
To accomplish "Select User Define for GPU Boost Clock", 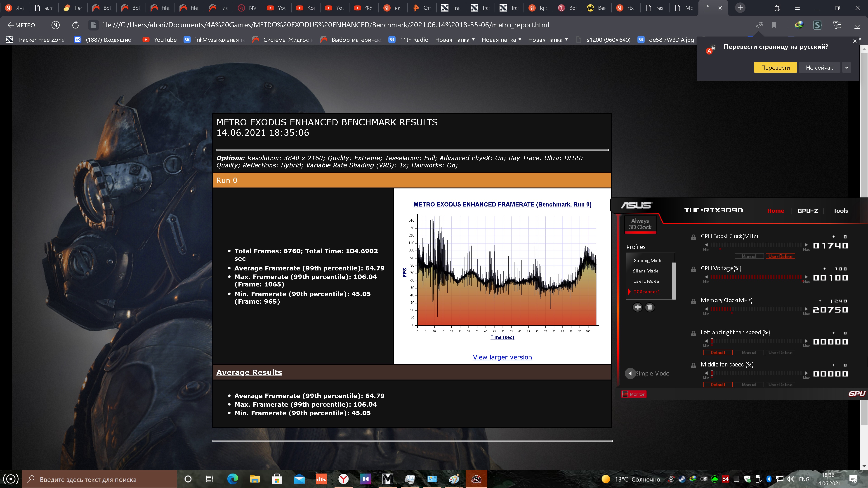I will click(x=780, y=256).
